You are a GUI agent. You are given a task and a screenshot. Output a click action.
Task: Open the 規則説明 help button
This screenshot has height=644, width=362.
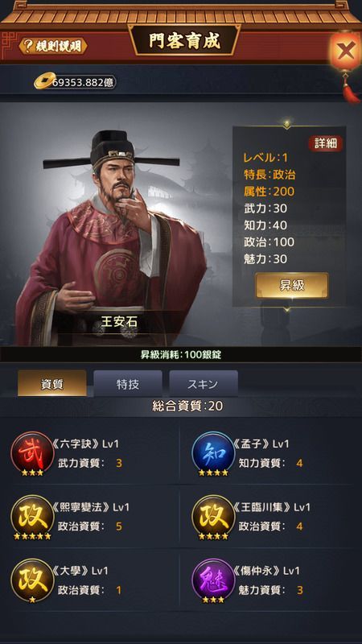tap(53, 46)
